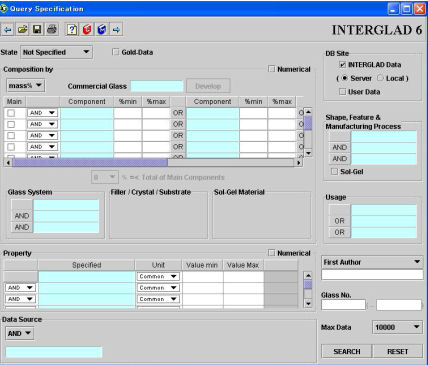The image size is (428, 365).
Task: Check the User Data checkbox
Action: click(x=342, y=92)
